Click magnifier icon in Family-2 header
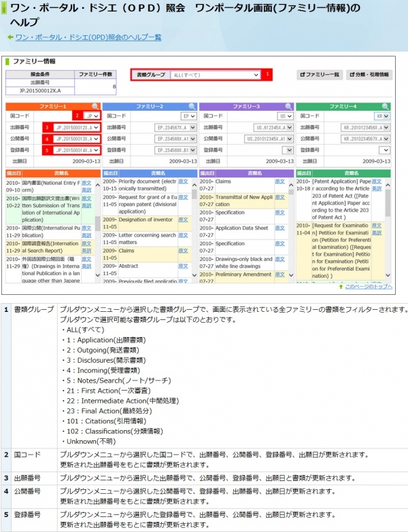The image size is (408, 532). point(192,107)
